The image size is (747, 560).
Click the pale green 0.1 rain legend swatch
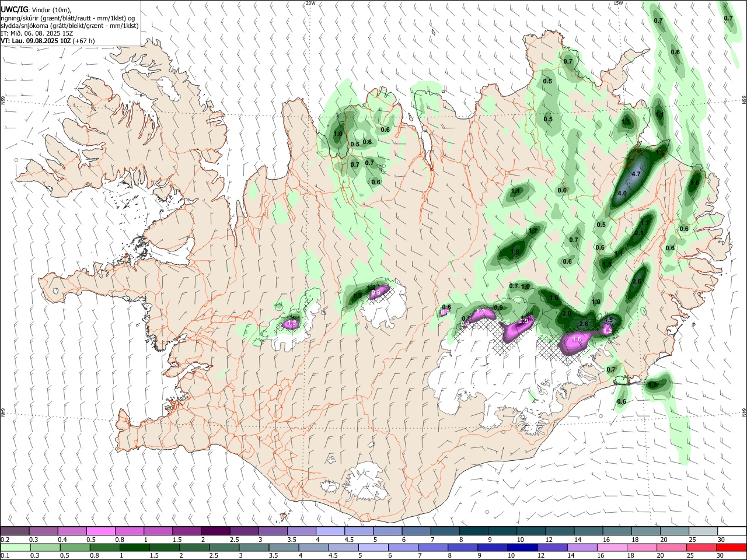coord(15,547)
